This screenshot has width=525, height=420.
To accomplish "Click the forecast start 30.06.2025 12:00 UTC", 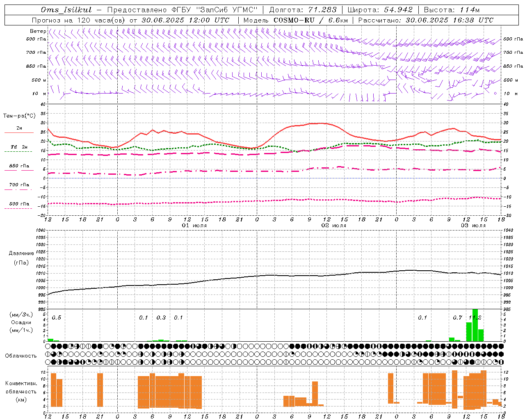I will click(186, 20).
